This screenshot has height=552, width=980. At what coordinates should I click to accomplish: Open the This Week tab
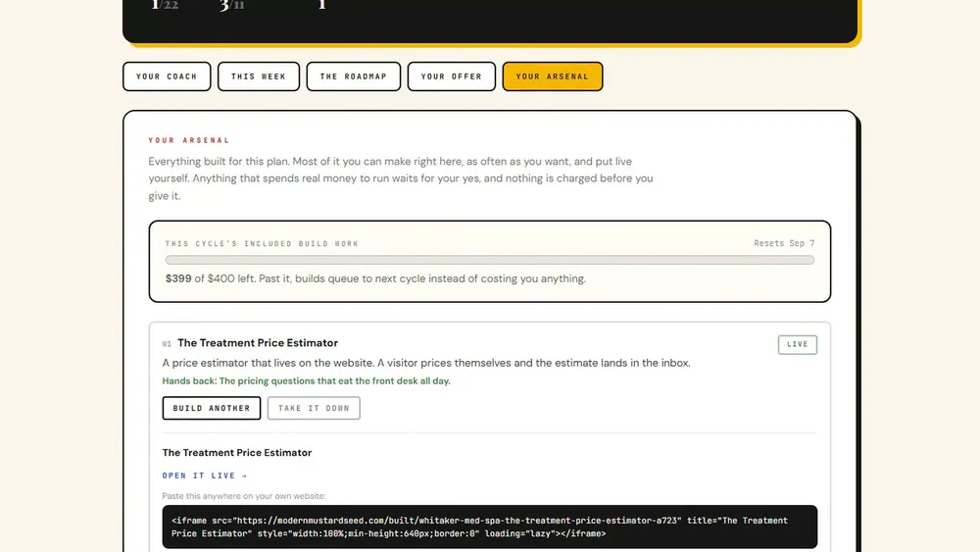[x=258, y=76]
